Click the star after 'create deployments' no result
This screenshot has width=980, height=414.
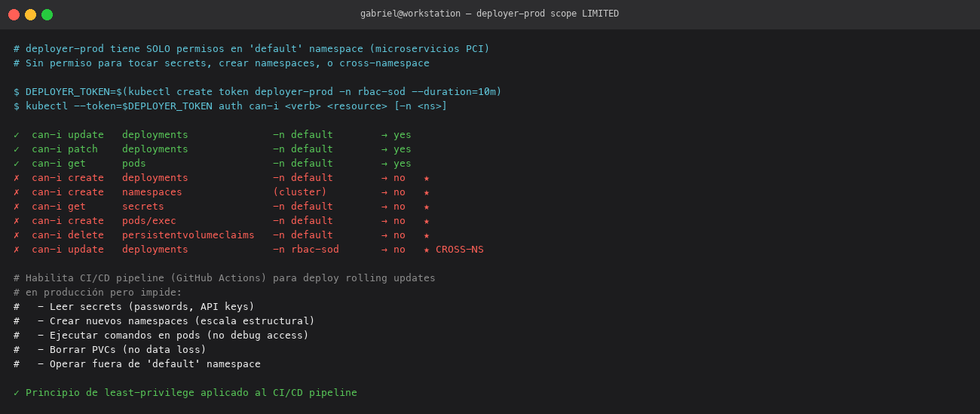coord(427,178)
